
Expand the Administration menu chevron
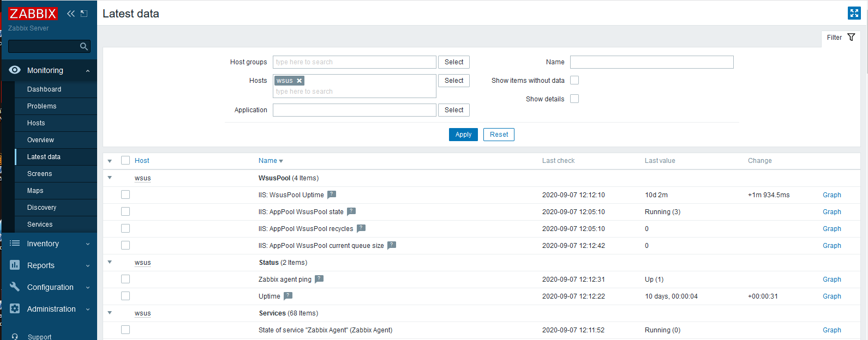click(88, 309)
